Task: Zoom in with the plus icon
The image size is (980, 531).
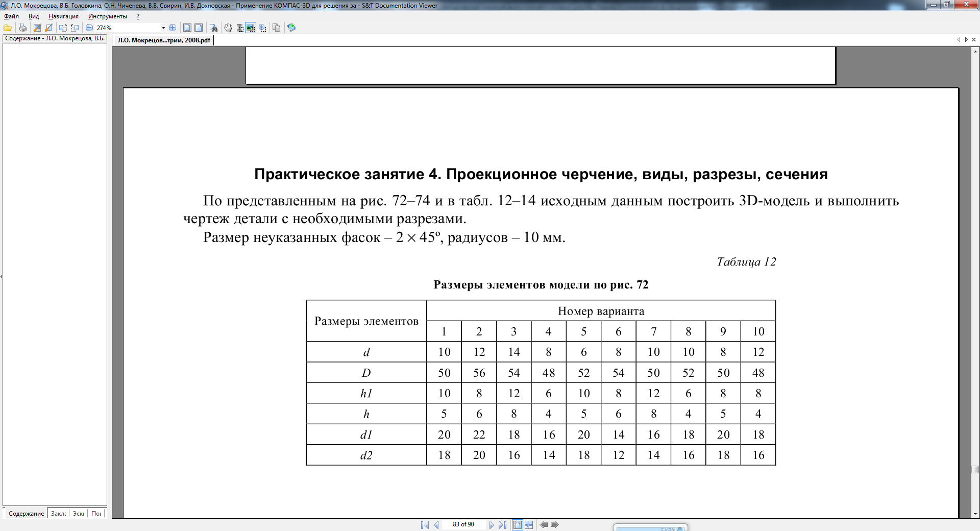Action: pos(173,28)
